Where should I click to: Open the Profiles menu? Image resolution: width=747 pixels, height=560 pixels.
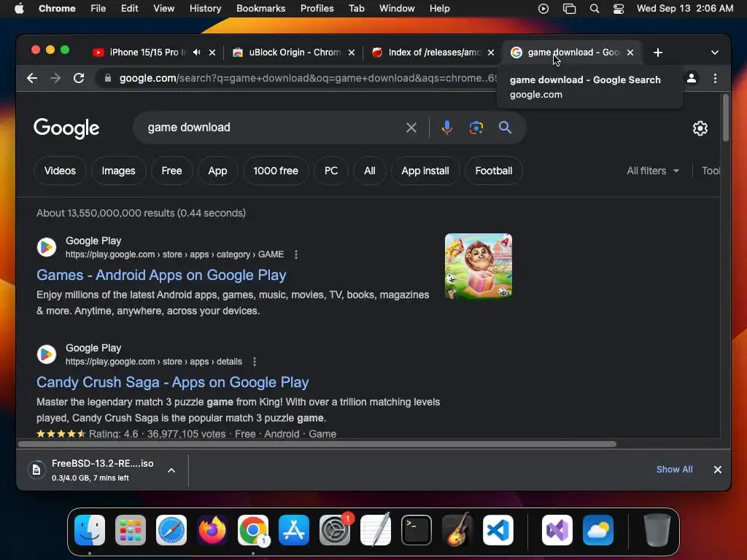click(317, 9)
